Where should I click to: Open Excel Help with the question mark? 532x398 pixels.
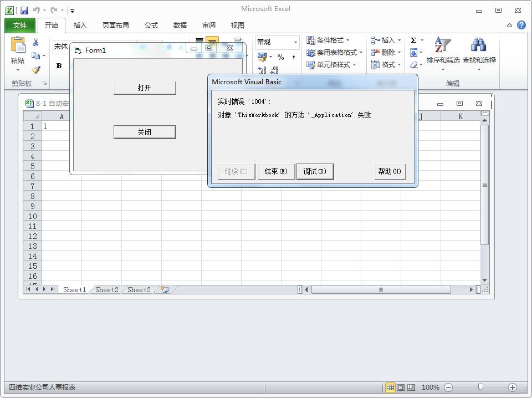[521, 25]
